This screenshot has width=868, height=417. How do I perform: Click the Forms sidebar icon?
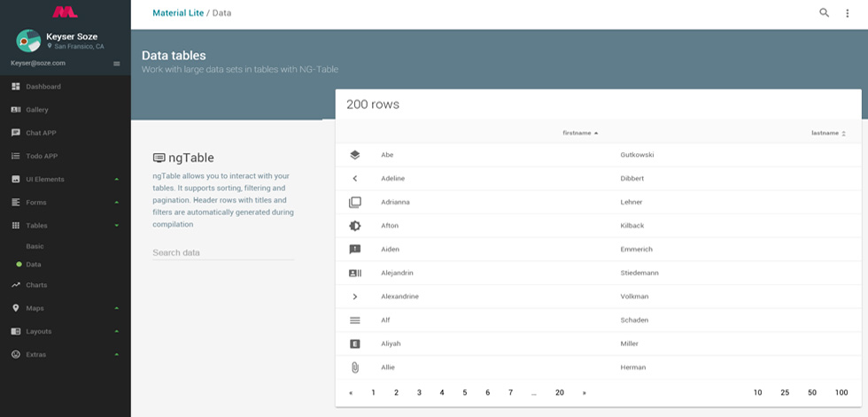[16, 203]
